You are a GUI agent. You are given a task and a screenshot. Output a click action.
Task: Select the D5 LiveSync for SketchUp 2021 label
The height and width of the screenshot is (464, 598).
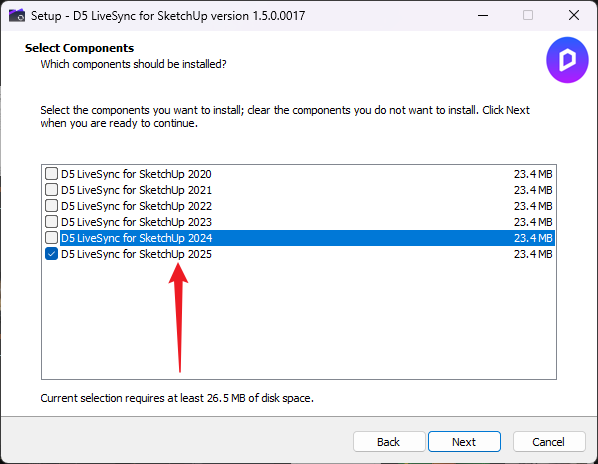(136, 190)
